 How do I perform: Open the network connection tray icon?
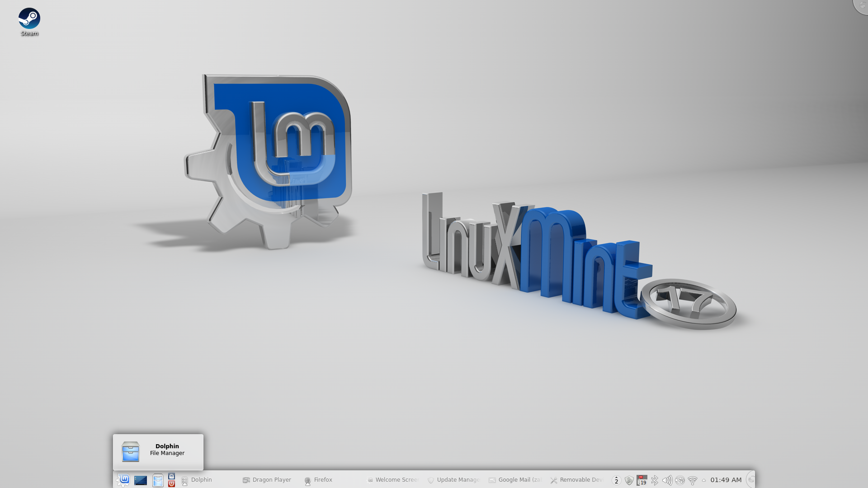[x=680, y=480]
